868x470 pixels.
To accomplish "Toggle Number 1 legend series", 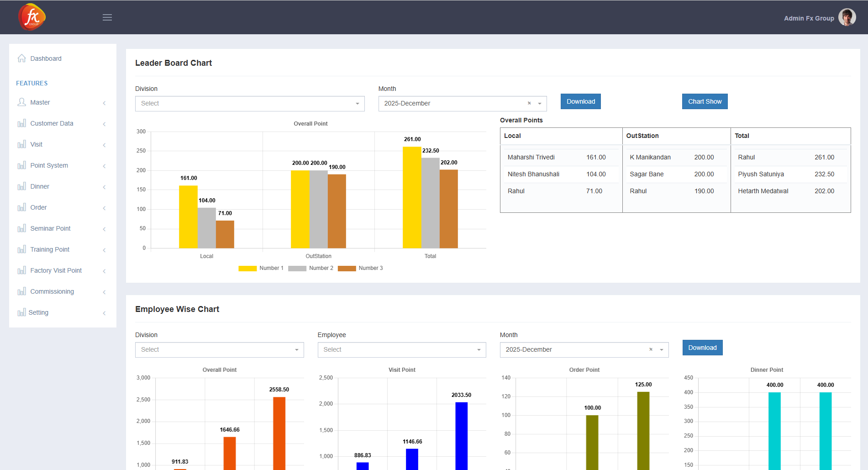I will pos(247,269).
